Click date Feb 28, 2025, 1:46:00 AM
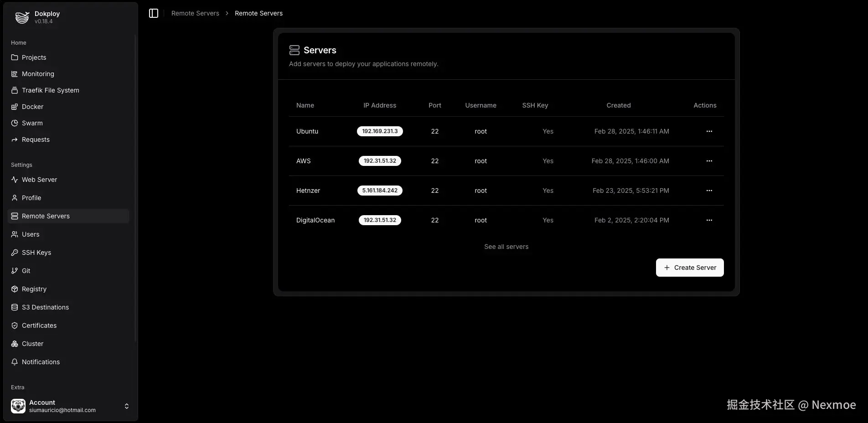Viewport: 868px width, 423px height. 630,161
